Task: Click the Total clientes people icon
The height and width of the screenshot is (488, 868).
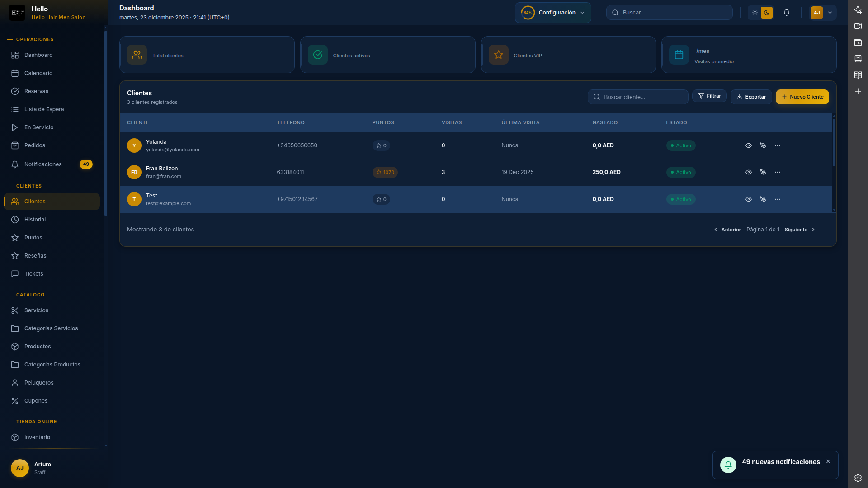Action: pyautogui.click(x=137, y=55)
